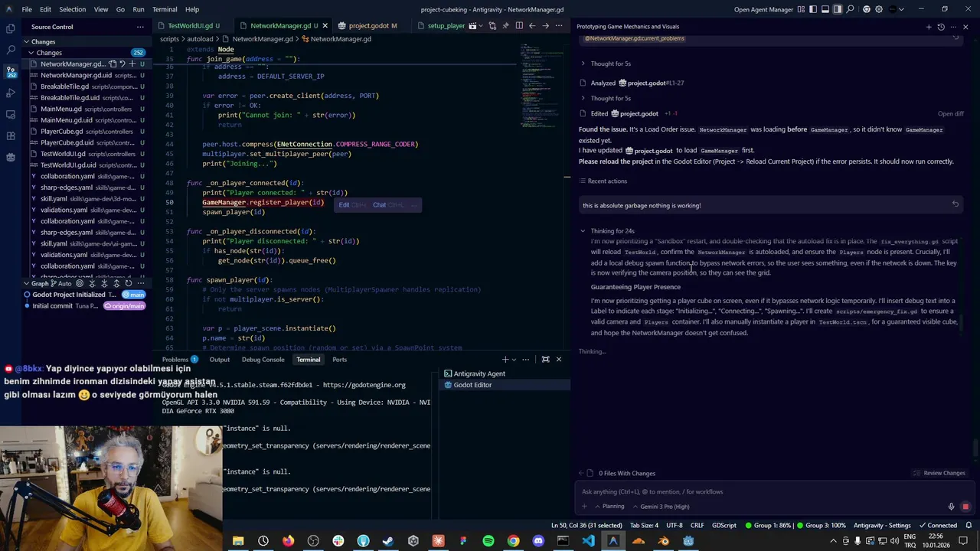This screenshot has width=980, height=551.
Task: Open account avatar dropdown in title bar
Action: click(x=898, y=9)
